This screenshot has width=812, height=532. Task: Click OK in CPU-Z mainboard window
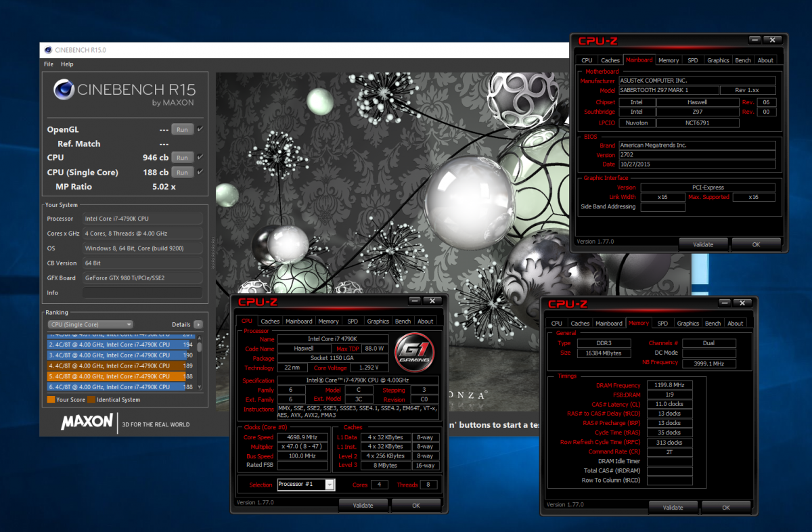click(756, 244)
